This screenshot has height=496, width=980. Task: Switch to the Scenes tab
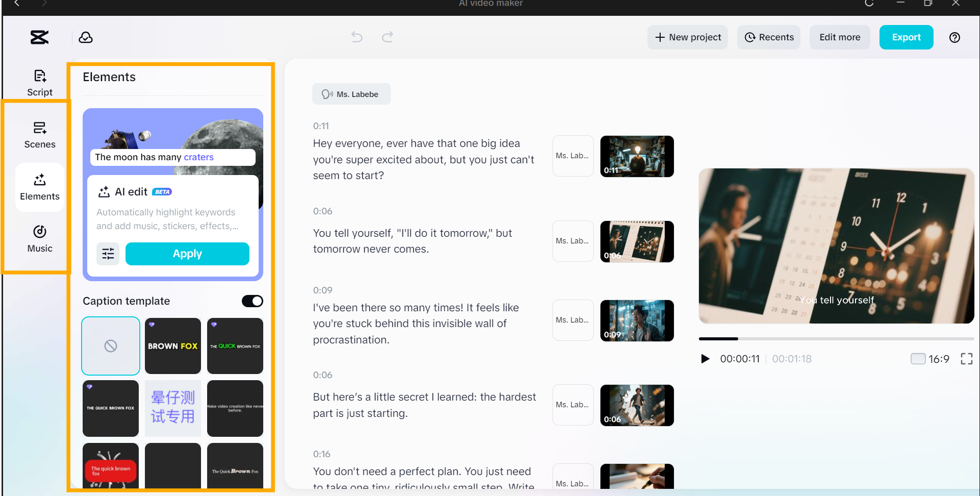[x=40, y=135]
